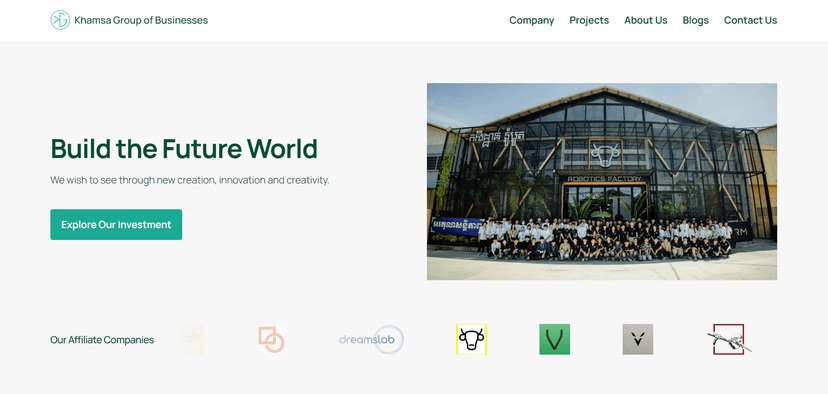Open the Blogs section
The width and height of the screenshot is (828, 394).
695,20
